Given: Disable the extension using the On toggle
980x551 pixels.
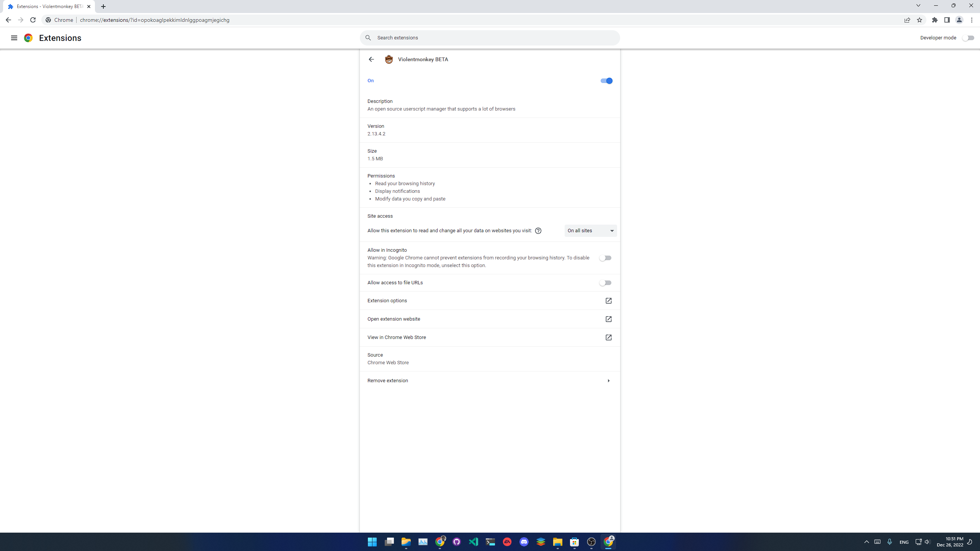Looking at the screenshot, I should (x=606, y=81).
